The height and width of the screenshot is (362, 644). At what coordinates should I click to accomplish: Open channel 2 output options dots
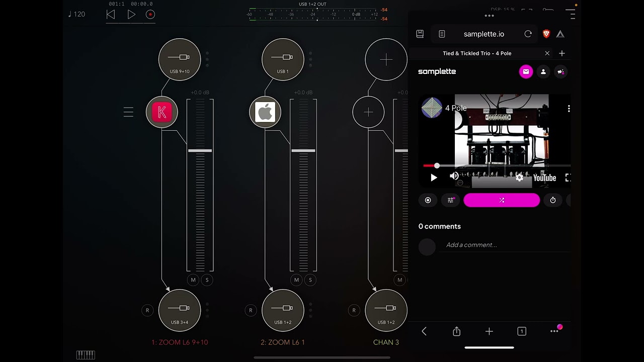coord(310,310)
